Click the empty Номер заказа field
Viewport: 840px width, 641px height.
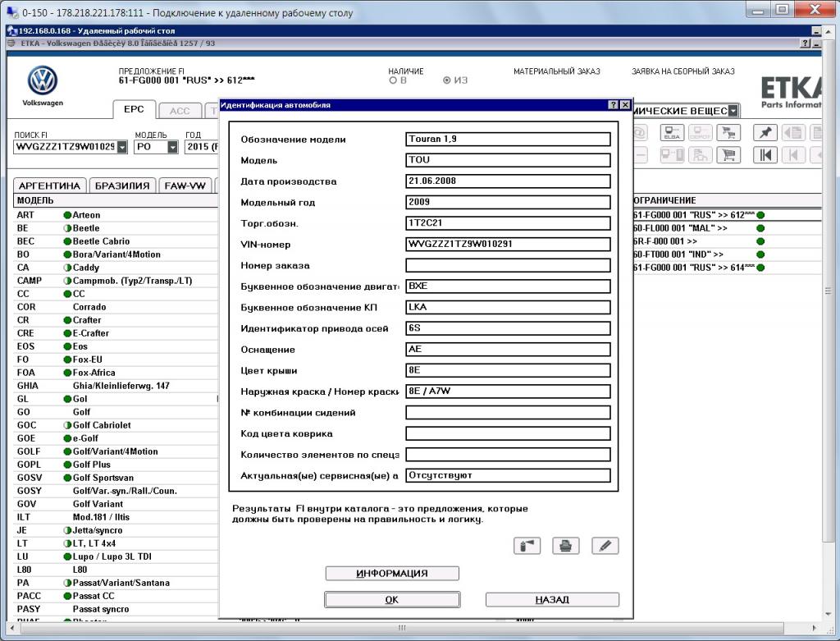point(508,265)
